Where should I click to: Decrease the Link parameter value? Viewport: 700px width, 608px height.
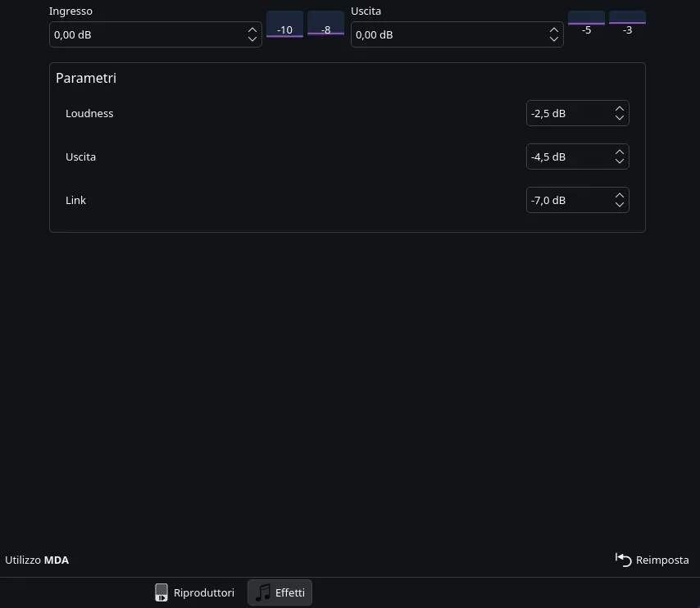coord(620,205)
